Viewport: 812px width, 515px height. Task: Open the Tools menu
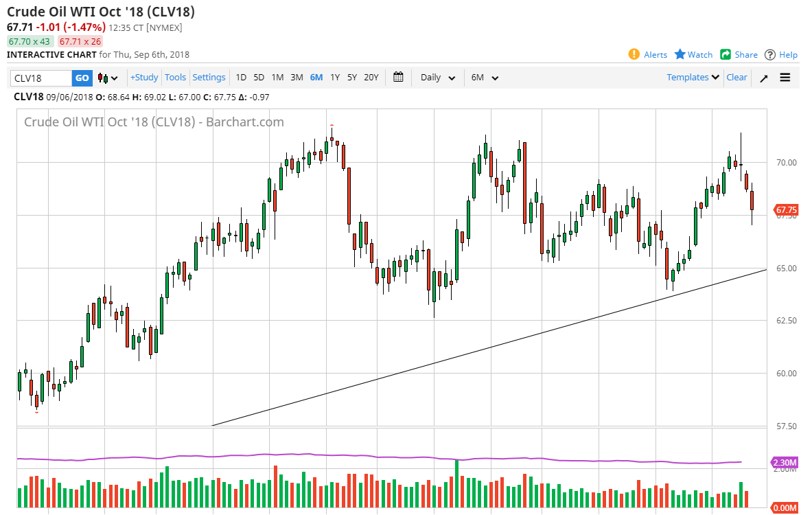[175, 78]
